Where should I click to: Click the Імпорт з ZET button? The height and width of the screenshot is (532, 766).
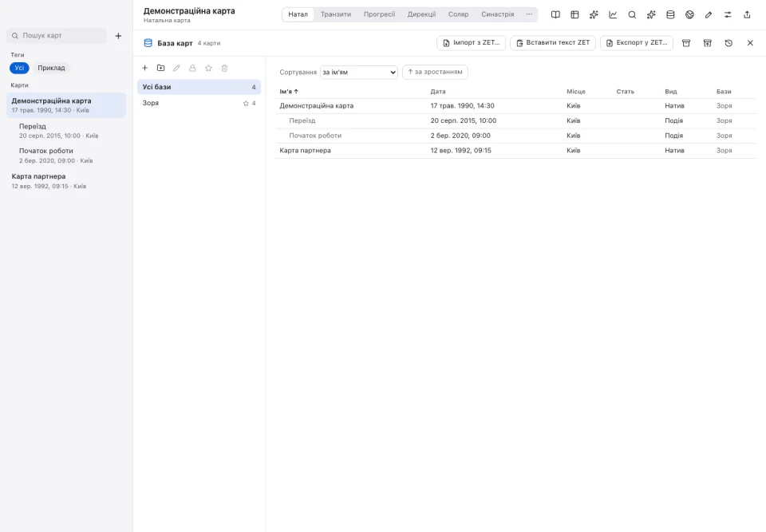tap(471, 42)
